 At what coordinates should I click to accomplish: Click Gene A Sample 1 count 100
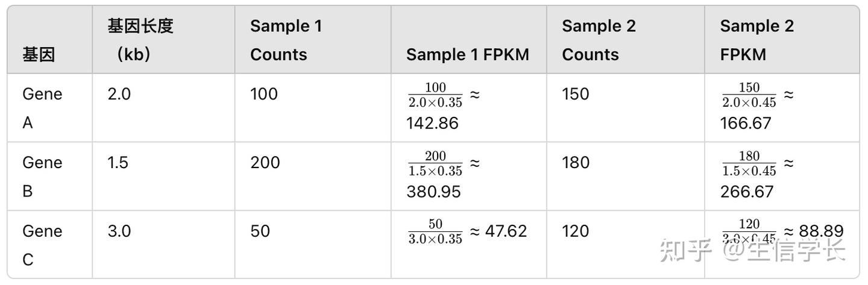[x=263, y=94]
